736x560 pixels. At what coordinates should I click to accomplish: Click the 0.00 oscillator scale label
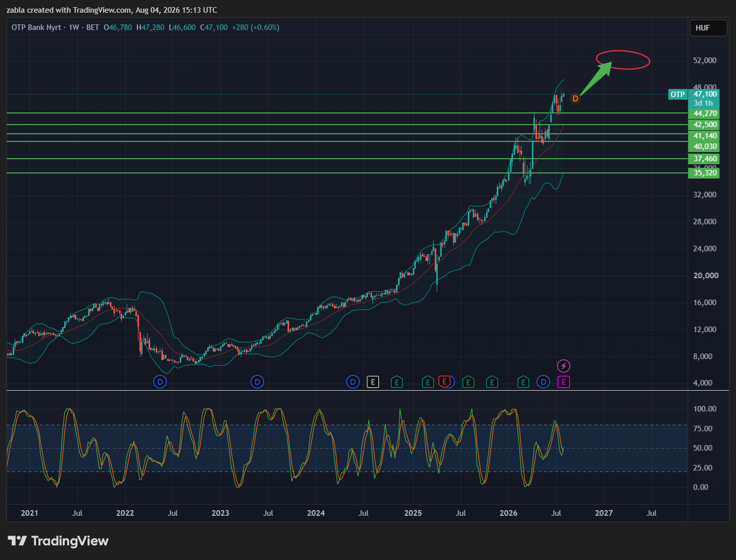tap(700, 487)
